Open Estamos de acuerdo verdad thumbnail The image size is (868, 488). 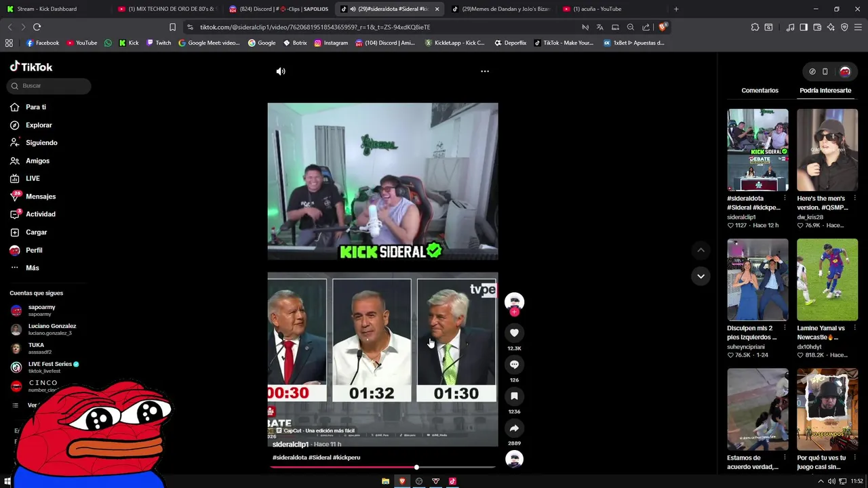coord(757,409)
